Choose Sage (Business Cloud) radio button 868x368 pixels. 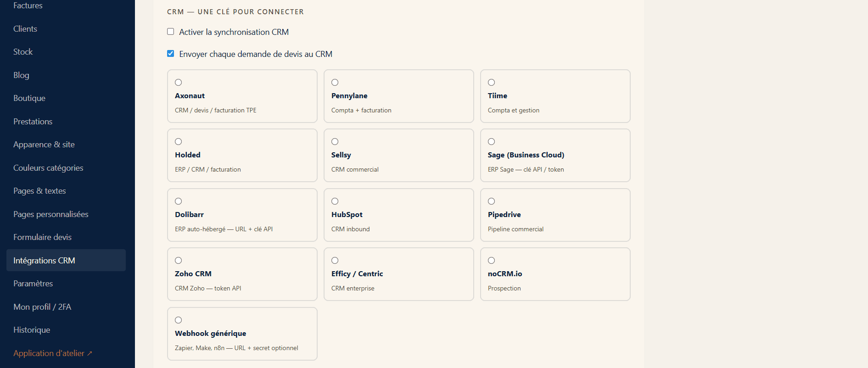pos(492,142)
